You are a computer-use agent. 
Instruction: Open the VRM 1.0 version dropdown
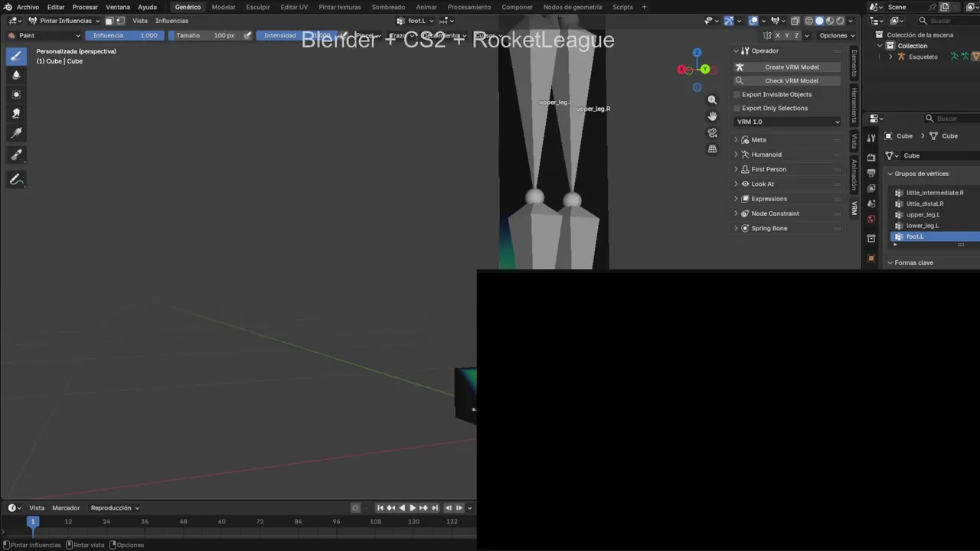[788, 122]
